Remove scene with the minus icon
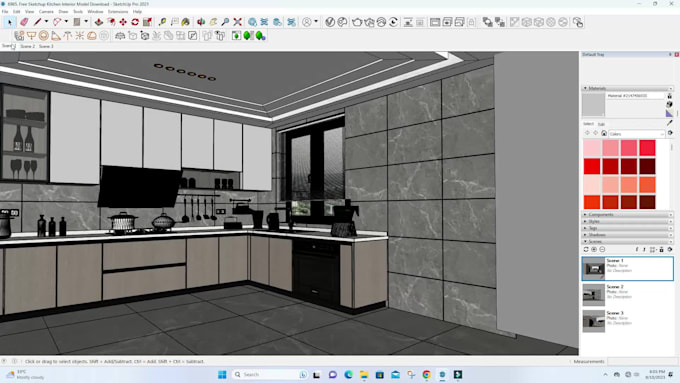This screenshot has height=383, width=680. pos(602,249)
